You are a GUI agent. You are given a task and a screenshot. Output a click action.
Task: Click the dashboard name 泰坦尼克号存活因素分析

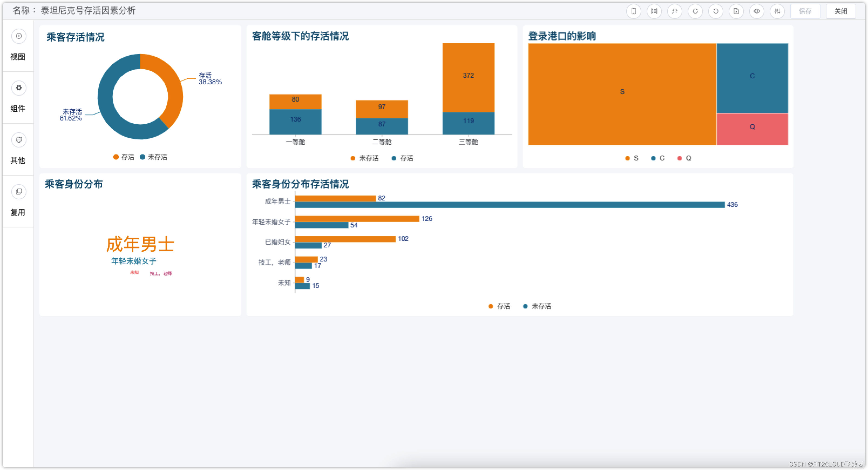tap(88, 11)
